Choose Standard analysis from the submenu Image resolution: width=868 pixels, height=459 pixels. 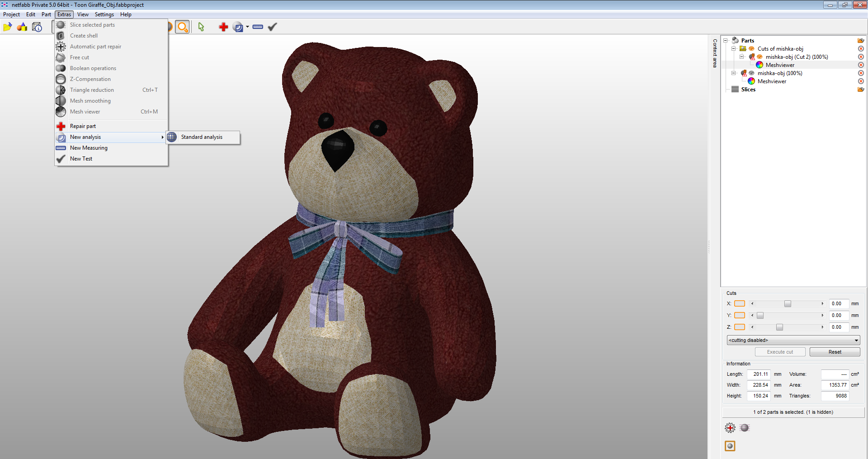[202, 137]
